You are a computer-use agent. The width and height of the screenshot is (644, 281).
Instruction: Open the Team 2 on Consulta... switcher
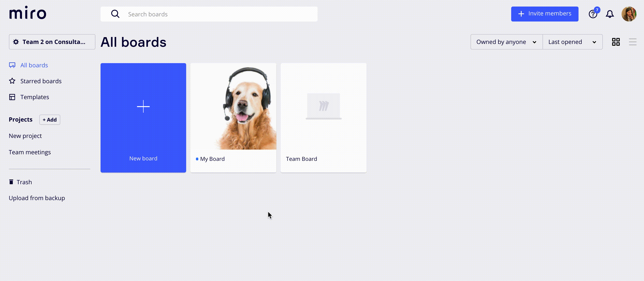coord(52,42)
